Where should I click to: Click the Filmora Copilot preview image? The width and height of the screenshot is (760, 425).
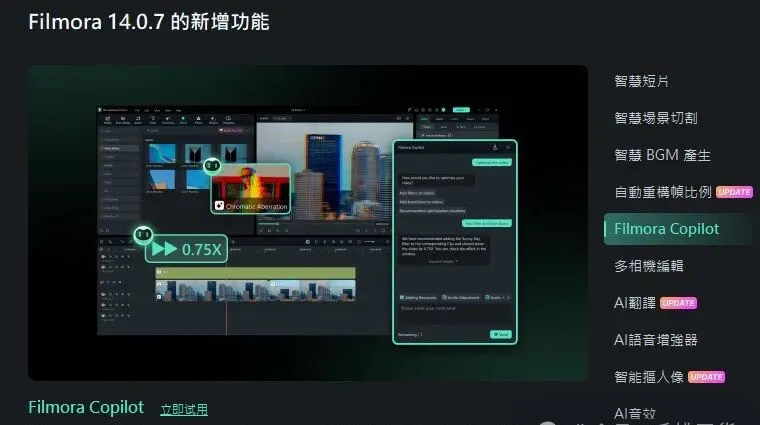(x=308, y=222)
